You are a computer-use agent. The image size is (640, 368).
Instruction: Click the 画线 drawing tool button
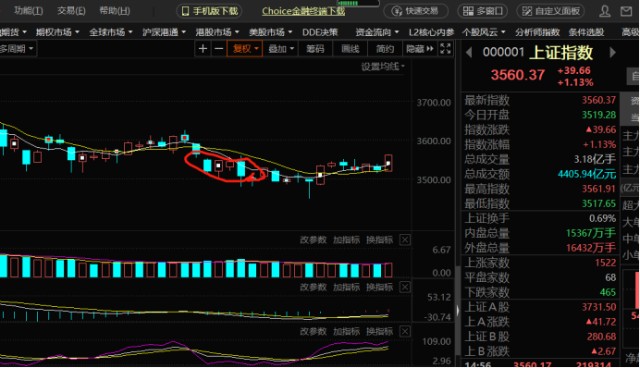(x=350, y=49)
